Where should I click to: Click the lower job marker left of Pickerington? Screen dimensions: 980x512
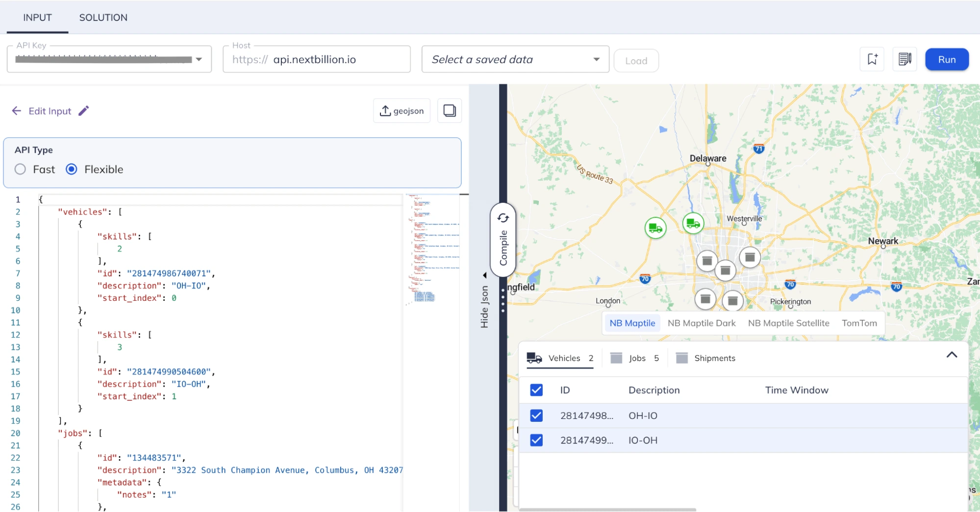(x=732, y=300)
